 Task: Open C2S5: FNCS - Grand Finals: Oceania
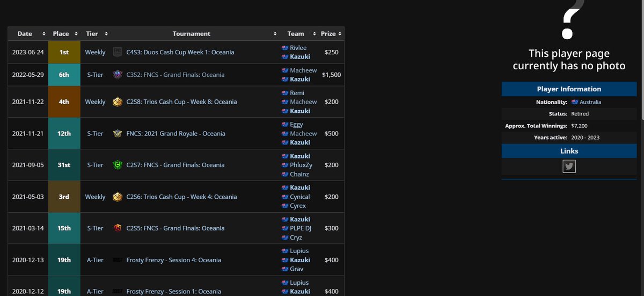tap(175, 228)
